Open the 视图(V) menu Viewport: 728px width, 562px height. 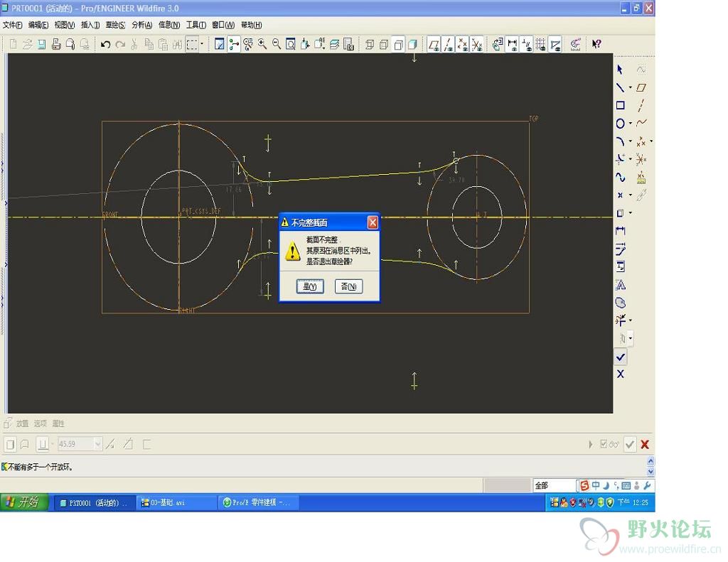(64, 25)
